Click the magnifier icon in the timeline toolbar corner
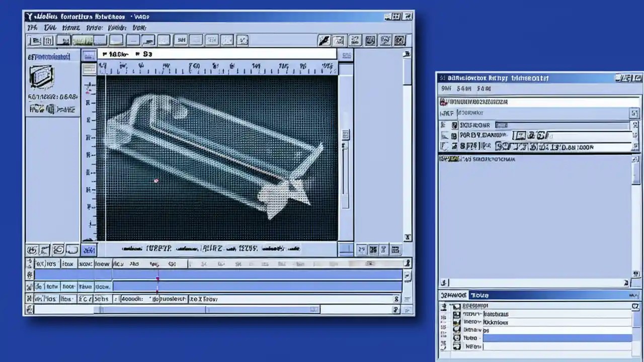This screenshot has height=362, width=644. (x=408, y=263)
